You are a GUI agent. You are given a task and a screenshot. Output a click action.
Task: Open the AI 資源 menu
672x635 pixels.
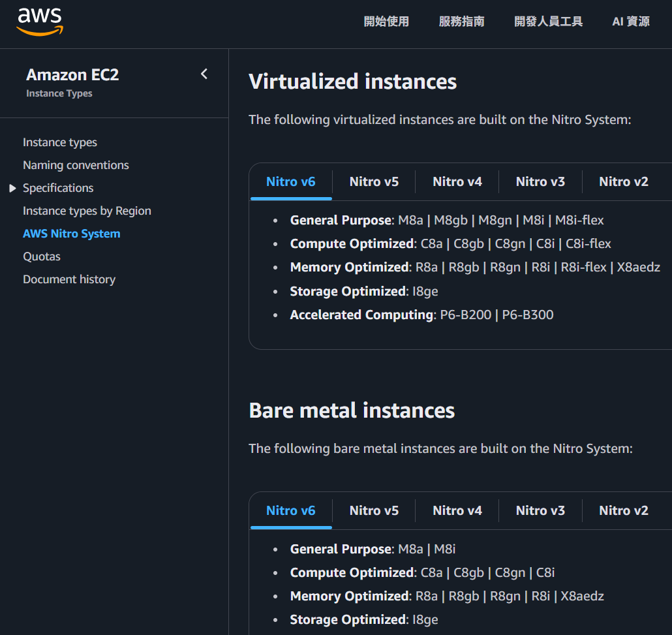[x=630, y=22]
